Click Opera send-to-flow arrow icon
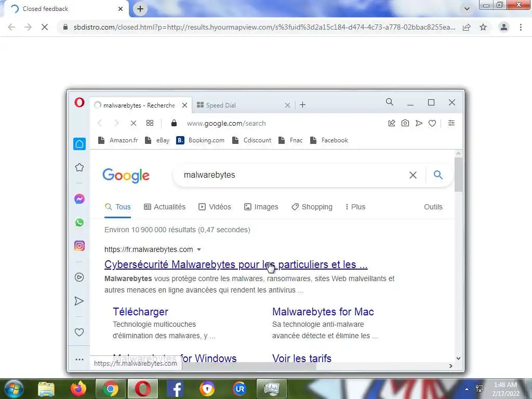Image resolution: width=532 pixels, height=399 pixels. 419,123
